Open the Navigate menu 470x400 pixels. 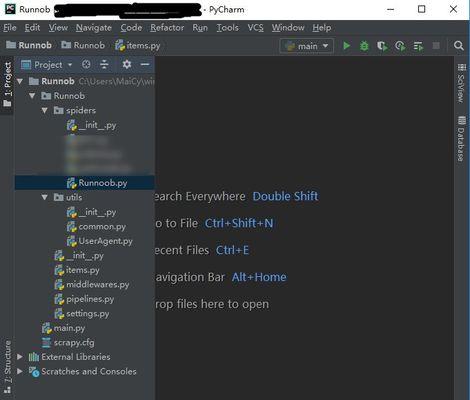point(94,28)
